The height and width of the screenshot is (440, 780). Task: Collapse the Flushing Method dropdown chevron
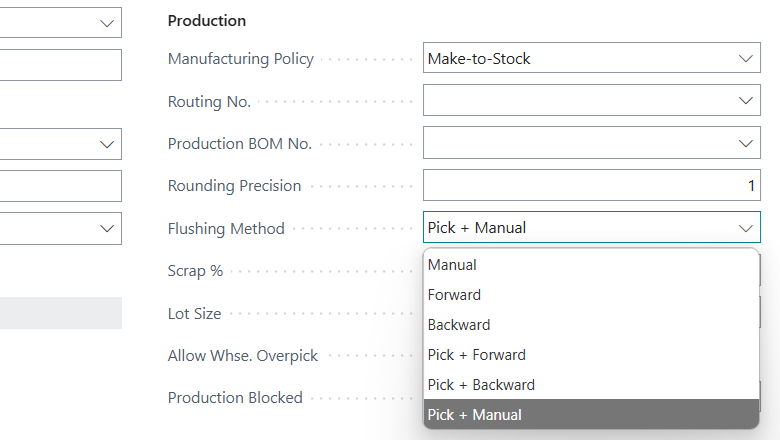click(x=746, y=228)
